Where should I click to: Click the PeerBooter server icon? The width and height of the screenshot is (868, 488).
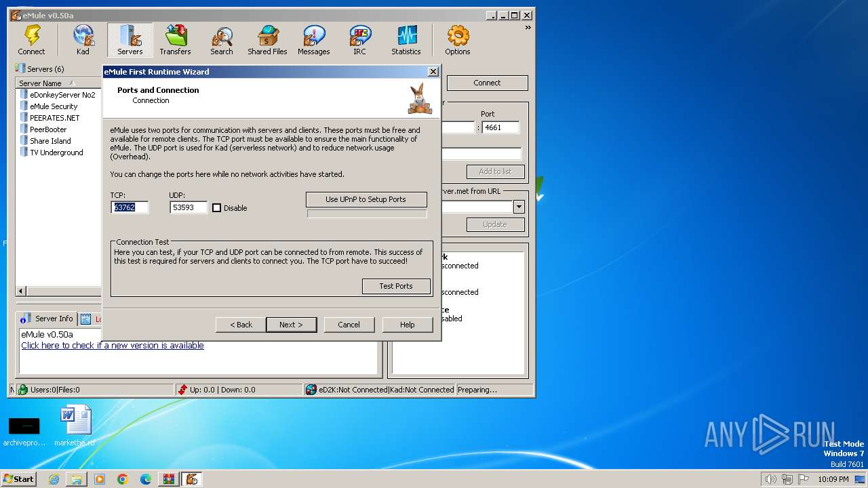pyautogui.click(x=24, y=129)
